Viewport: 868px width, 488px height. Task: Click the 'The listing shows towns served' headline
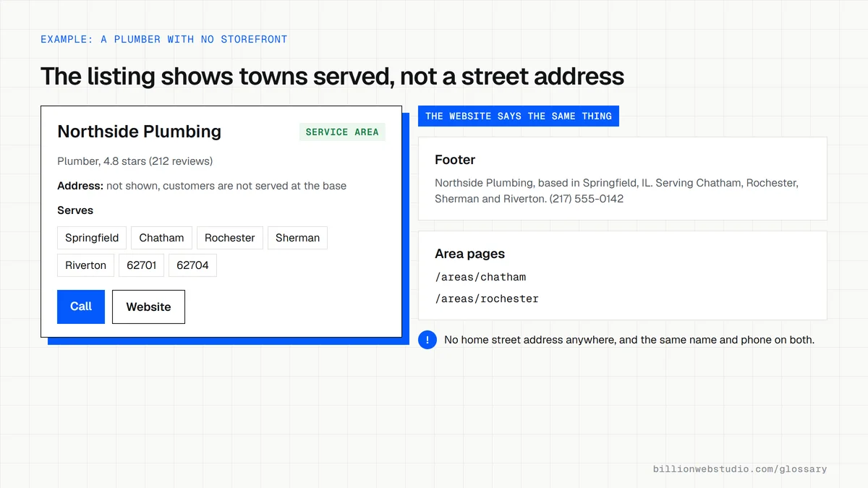click(332, 76)
